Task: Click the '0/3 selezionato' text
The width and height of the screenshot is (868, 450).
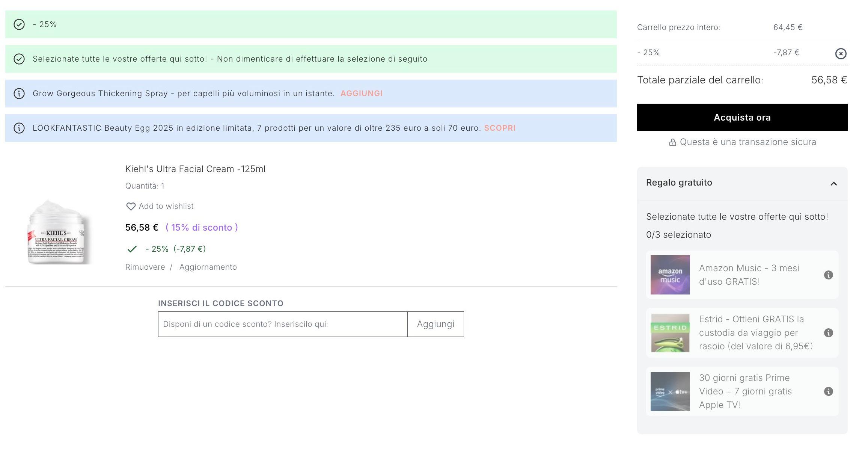Action: [x=678, y=235]
